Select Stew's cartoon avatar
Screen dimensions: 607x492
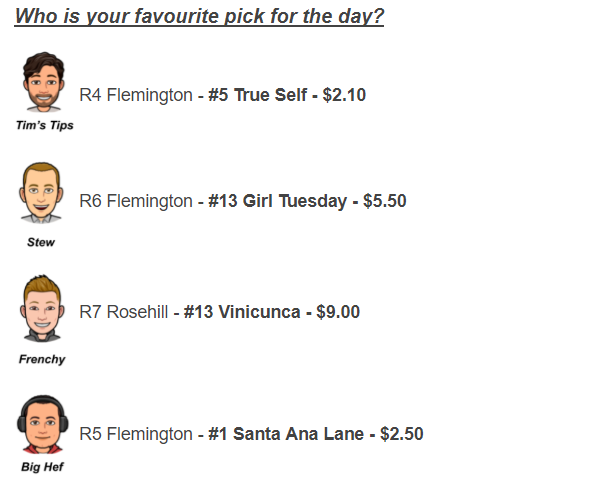pos(41,192)
